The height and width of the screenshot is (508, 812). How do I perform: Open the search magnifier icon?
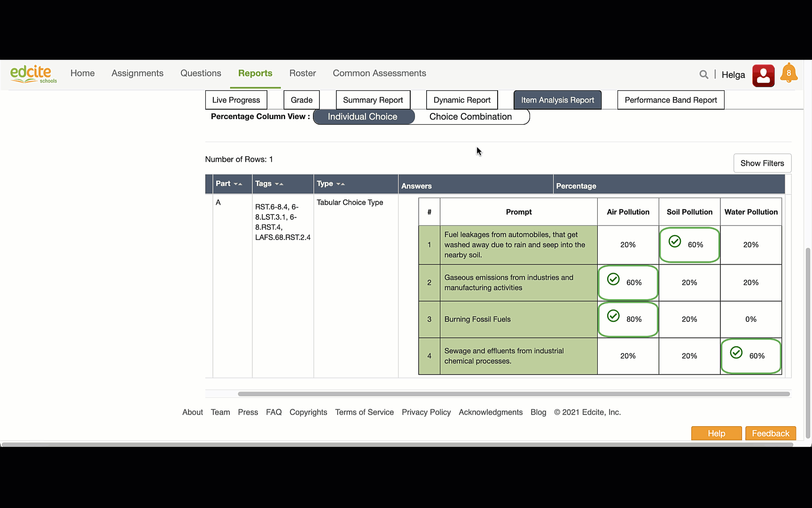[703, 74]
